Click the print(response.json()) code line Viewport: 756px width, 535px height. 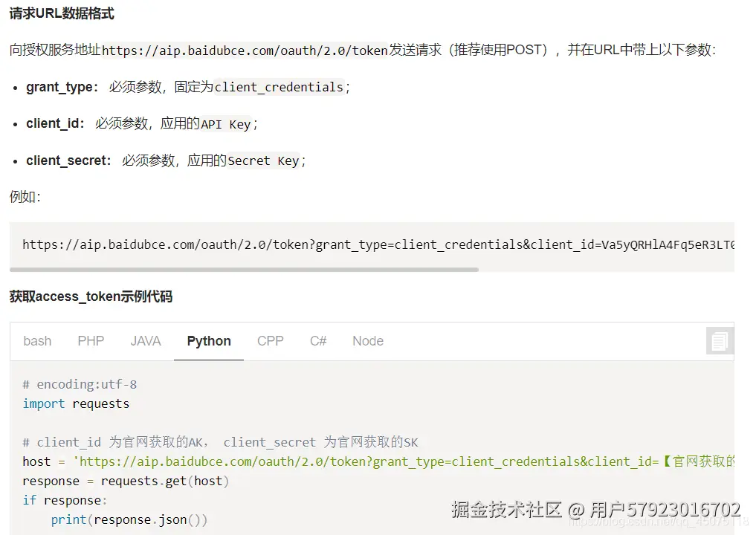(x=129, y=519)
